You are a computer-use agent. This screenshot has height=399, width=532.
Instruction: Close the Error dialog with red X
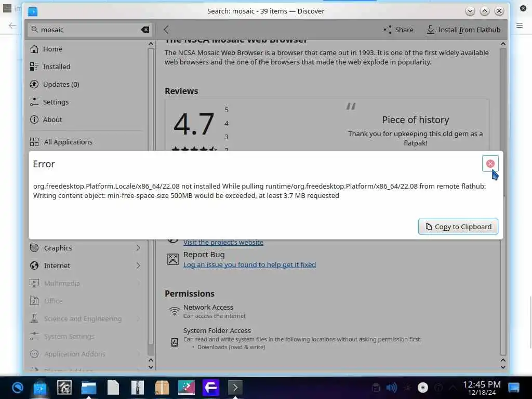[490, 164]
